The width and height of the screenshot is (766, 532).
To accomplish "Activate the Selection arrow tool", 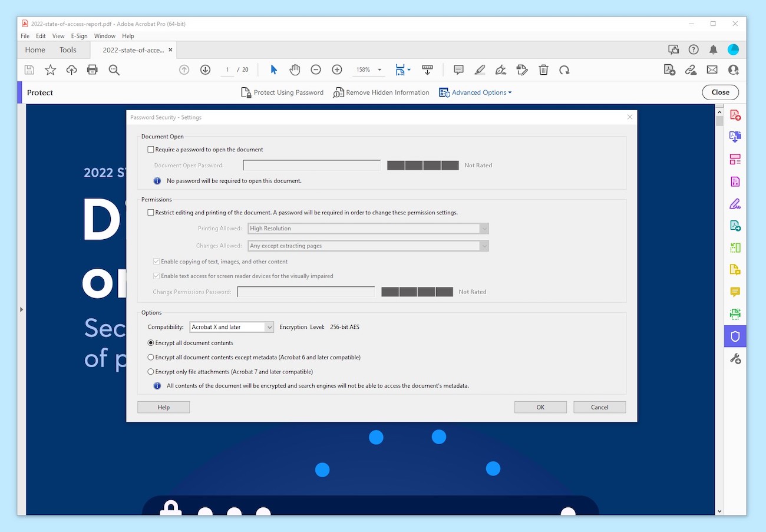I will [x=273, y=69].
